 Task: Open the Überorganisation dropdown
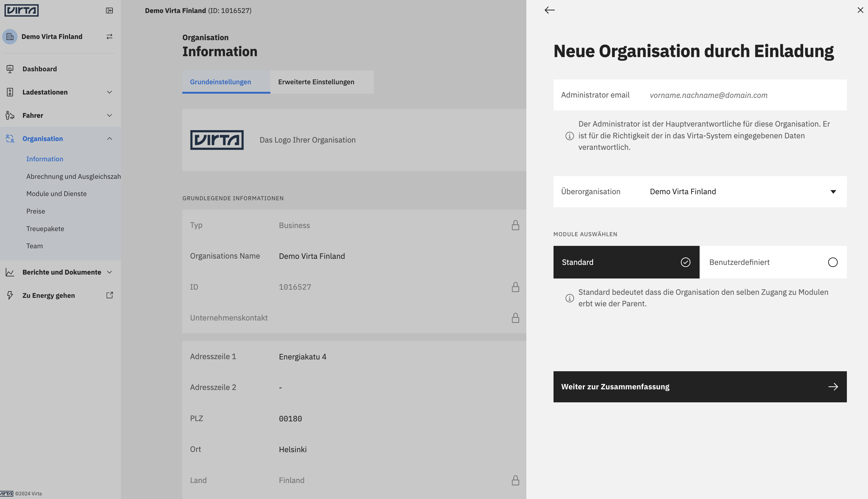click(x=700, y=192)
